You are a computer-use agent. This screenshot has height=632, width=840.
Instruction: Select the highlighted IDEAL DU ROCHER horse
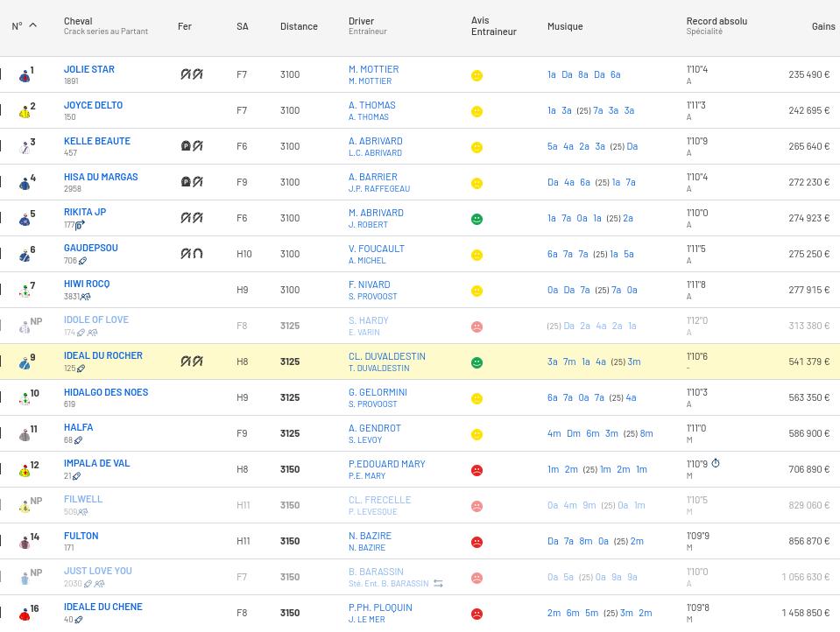103,355
